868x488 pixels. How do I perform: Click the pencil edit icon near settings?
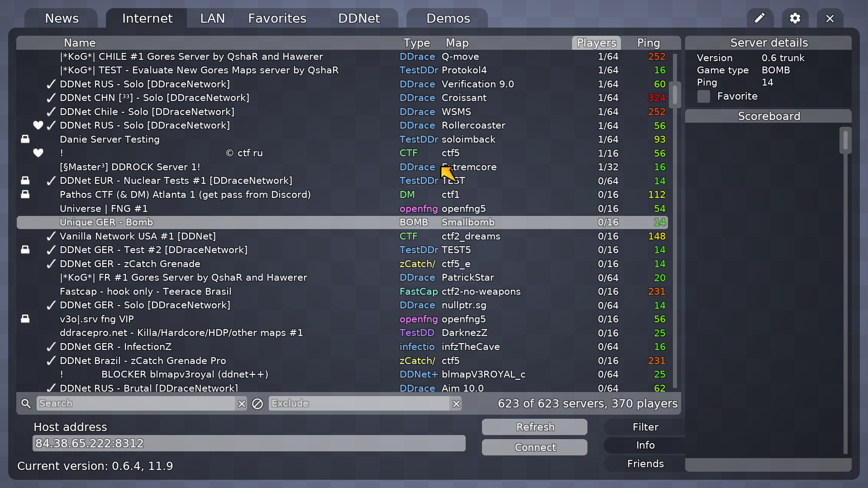tap(760, 18)
